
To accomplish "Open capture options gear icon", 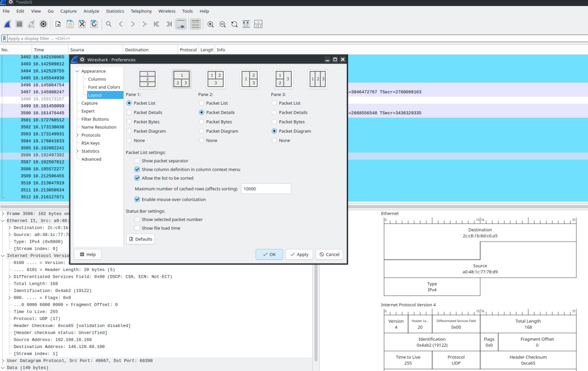I will 44,24.
